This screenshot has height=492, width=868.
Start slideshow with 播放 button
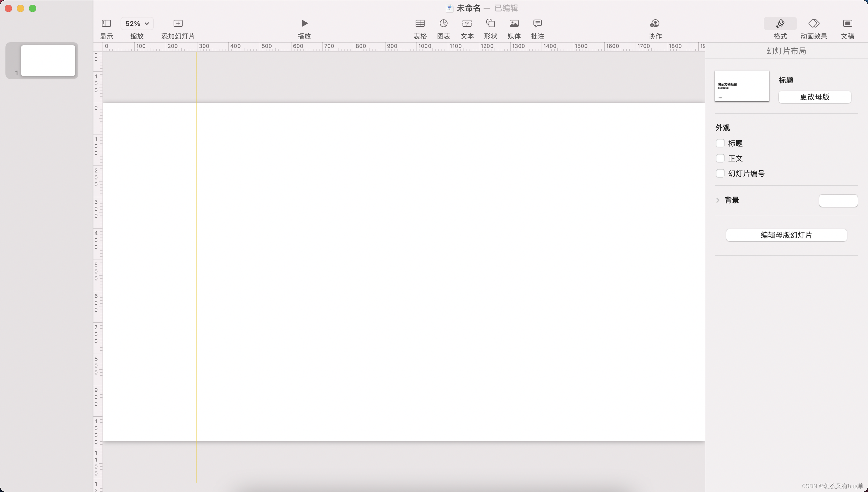pos(304,23)
